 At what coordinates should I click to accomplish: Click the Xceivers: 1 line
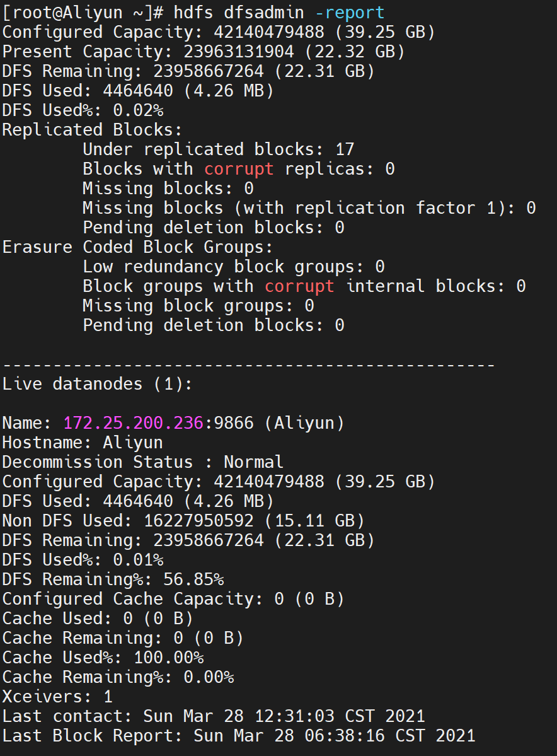tap(57, 696)
